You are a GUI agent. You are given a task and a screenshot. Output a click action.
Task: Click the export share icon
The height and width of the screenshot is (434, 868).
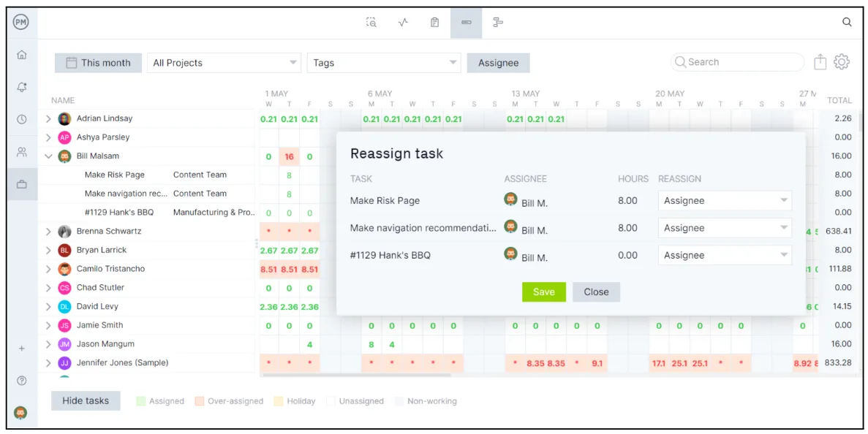point(820,62)
